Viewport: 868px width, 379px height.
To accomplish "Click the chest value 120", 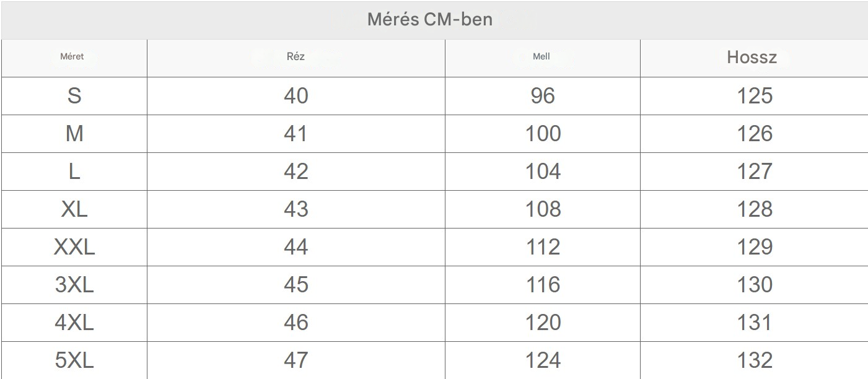I will 543,322.
